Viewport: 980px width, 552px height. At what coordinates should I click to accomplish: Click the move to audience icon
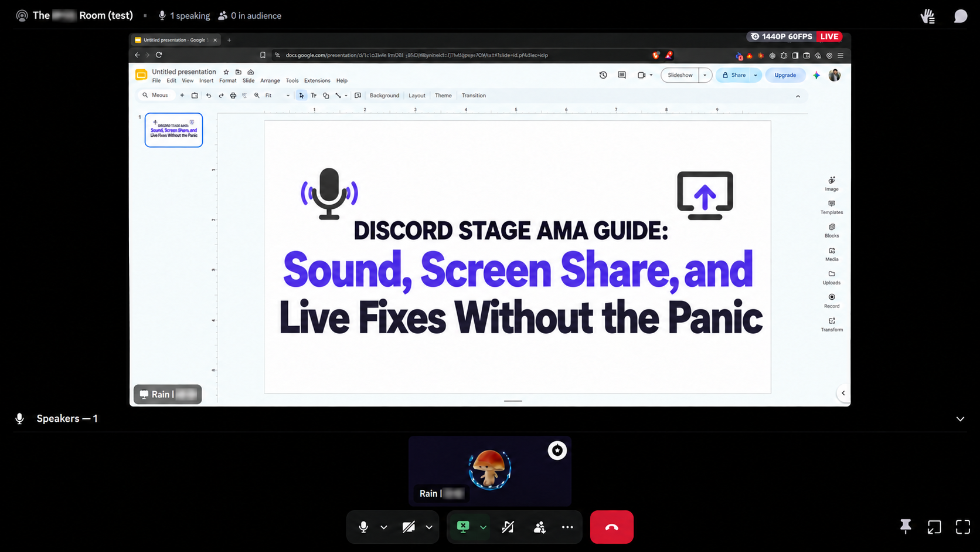point(539,527)
